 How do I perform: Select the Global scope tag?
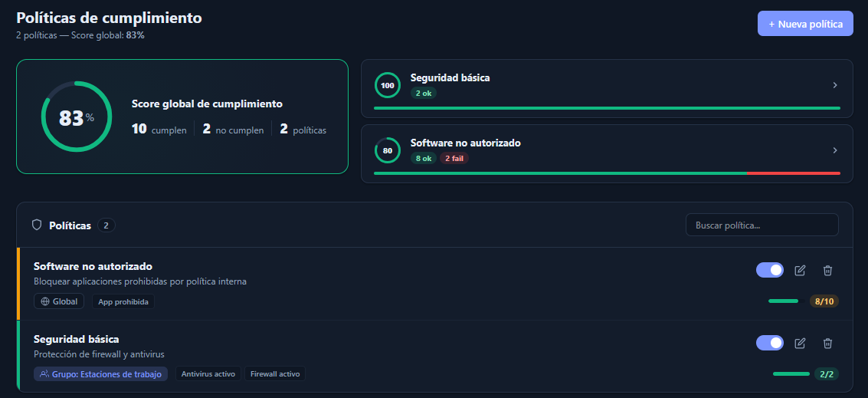point(59,301)
